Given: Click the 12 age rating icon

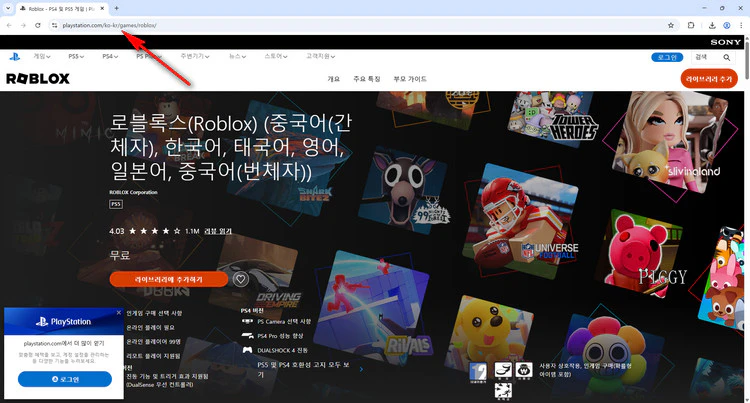Looking at the screenshot, I should 478,372.
